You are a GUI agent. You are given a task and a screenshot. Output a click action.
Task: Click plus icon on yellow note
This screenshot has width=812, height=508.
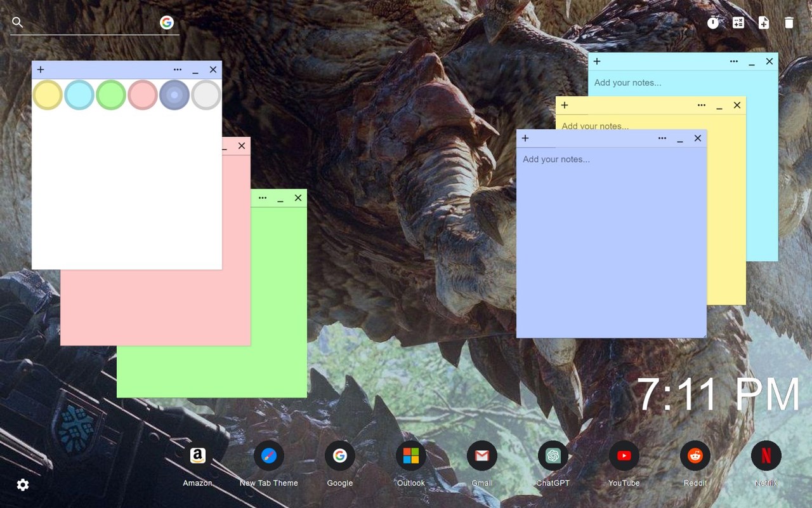[565, 105]
